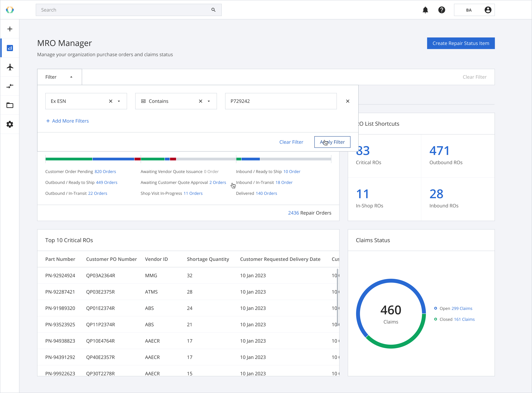This screenshot has height=393, width=532.
Task: Click part number PN-93523925
Action: pyautogui.click(x=60, y=325)
